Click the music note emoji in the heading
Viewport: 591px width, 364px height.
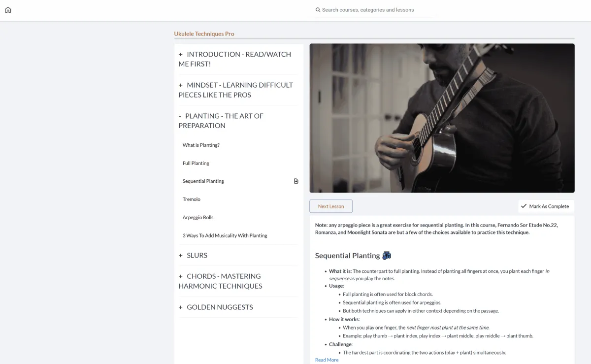(x=387, y=256)
